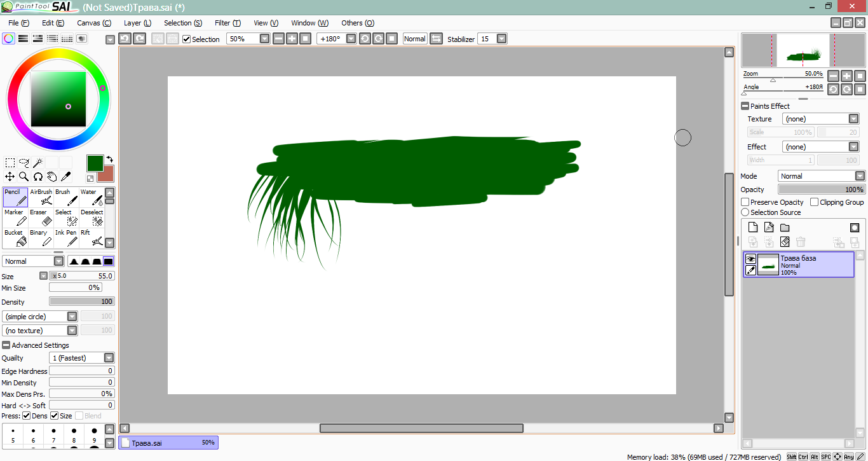
Task: Create a new layer in layer panel
Action: (x=753, y=228)
